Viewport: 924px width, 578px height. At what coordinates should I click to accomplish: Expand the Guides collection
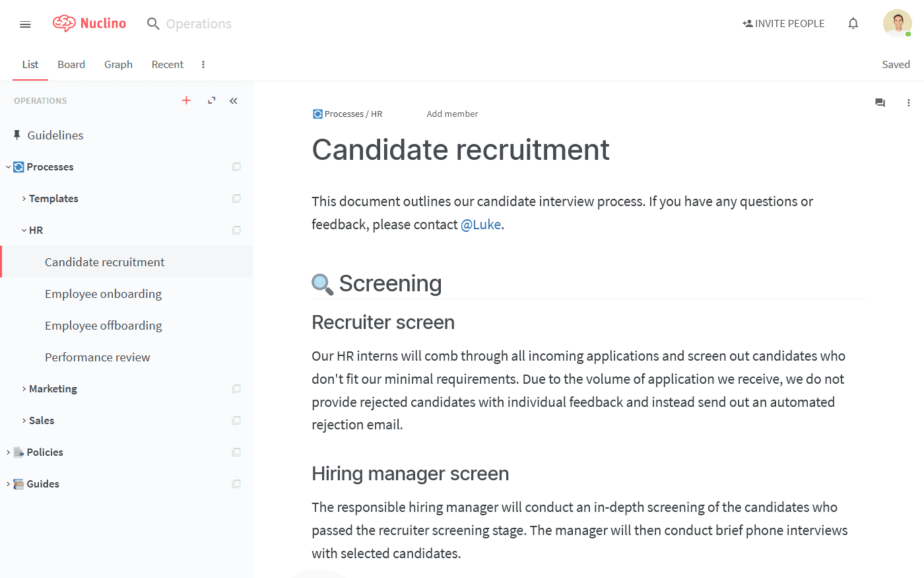click(x=8, y=484)
